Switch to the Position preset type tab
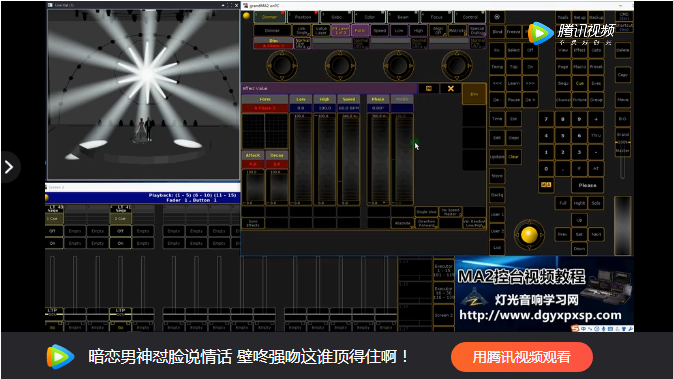 pyautogui.click(x=303, y=17)
